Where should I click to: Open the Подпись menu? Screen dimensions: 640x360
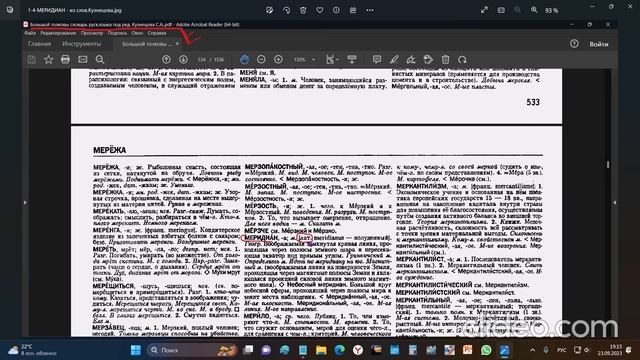click(x=117, y=33)
